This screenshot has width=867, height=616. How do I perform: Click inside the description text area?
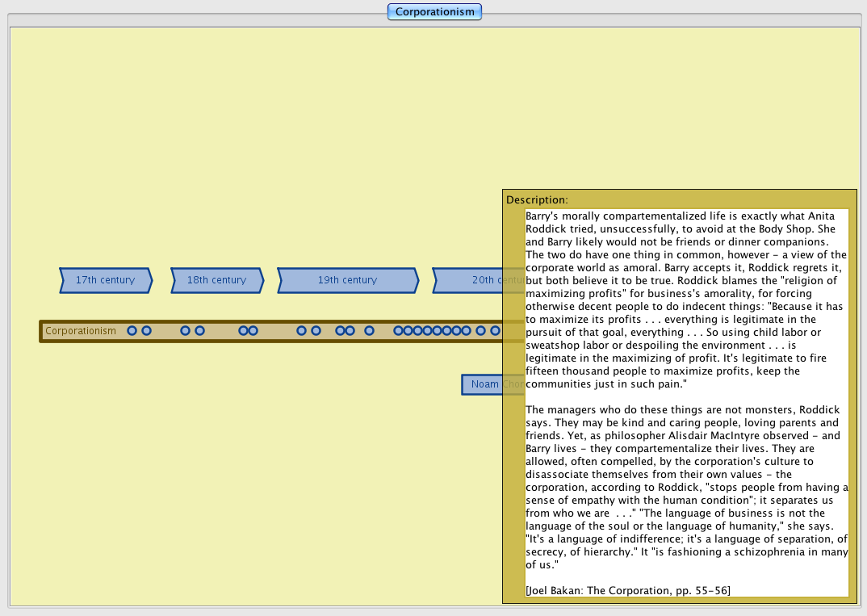686,404
